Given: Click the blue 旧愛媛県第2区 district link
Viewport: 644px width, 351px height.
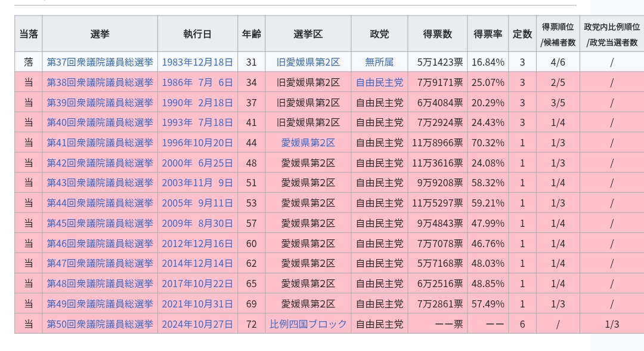Looking at the screenshot, I should pos(308,62).
